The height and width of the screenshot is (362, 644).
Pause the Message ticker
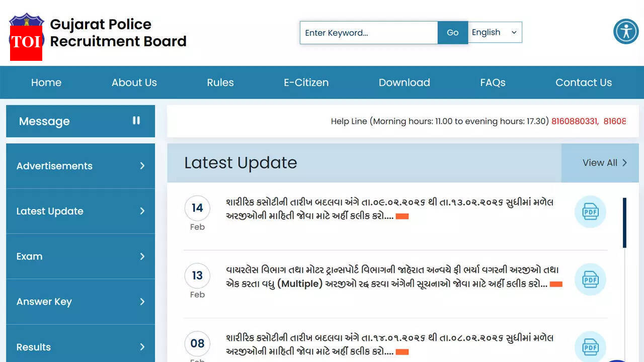136,121
